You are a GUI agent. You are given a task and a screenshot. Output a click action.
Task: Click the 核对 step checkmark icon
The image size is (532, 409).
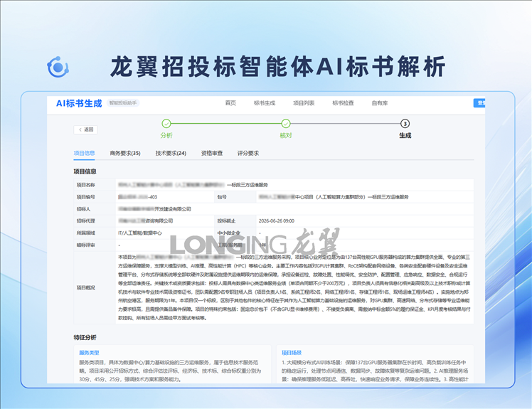coord(286,124)
